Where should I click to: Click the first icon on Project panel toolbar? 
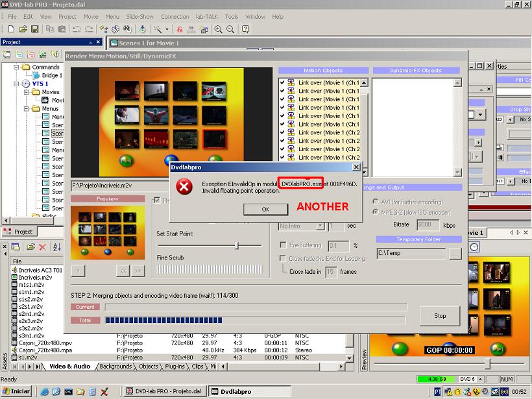tap(6, 54)
